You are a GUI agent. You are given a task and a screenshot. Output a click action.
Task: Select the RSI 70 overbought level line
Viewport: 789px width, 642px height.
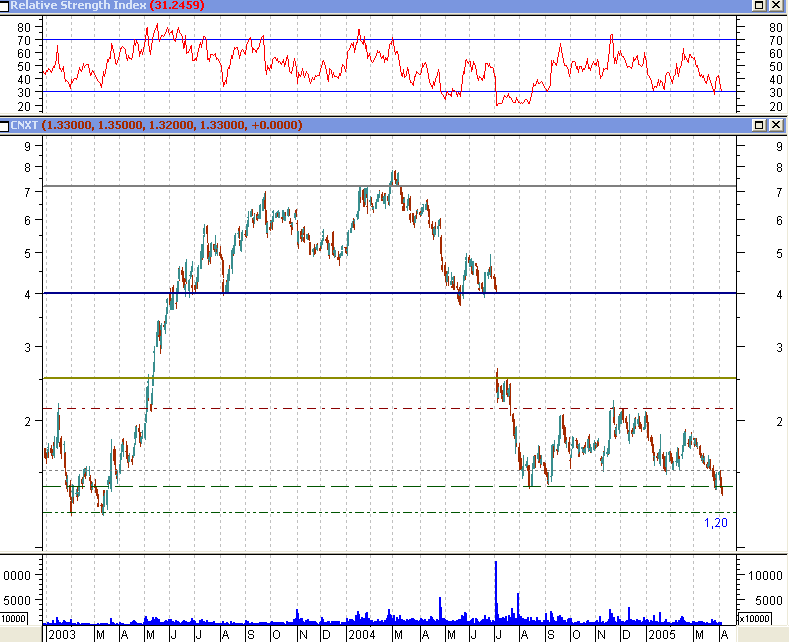300,40
